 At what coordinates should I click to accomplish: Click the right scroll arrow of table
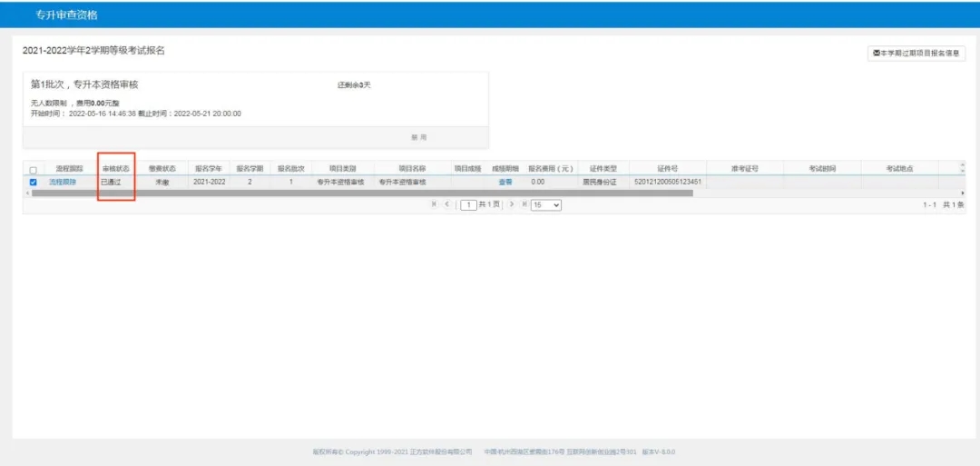pyautogui.click(x=963, y=193)
